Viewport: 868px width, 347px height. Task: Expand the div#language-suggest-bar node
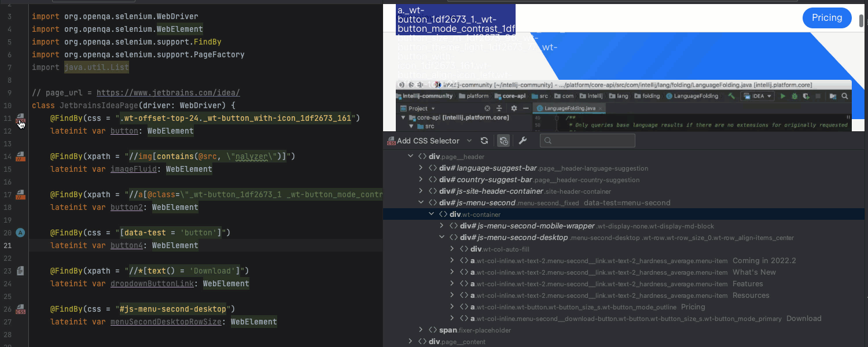click(x=421, y=168)
